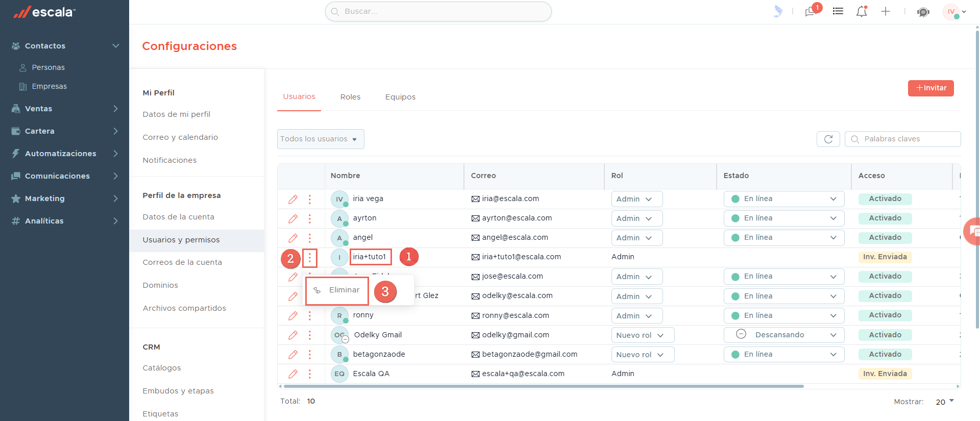Open Correo y calendario settings

tap(180, 137)
